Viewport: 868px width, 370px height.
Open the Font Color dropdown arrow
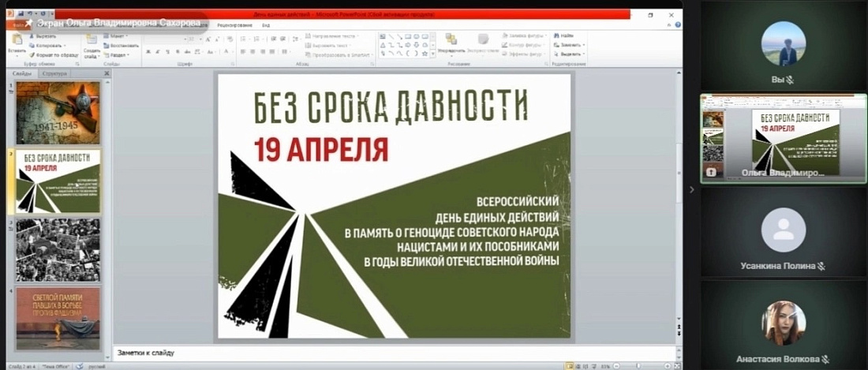point(233,51)
